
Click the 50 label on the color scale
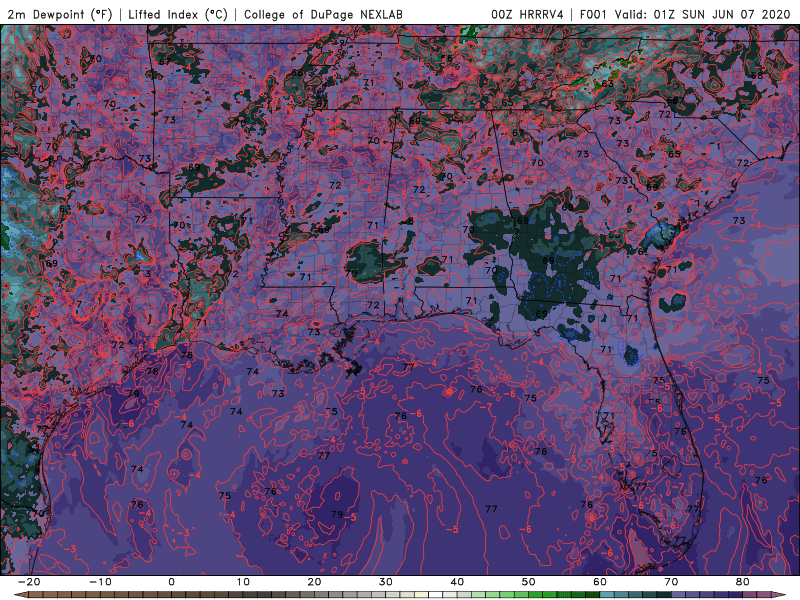(529, 582)
